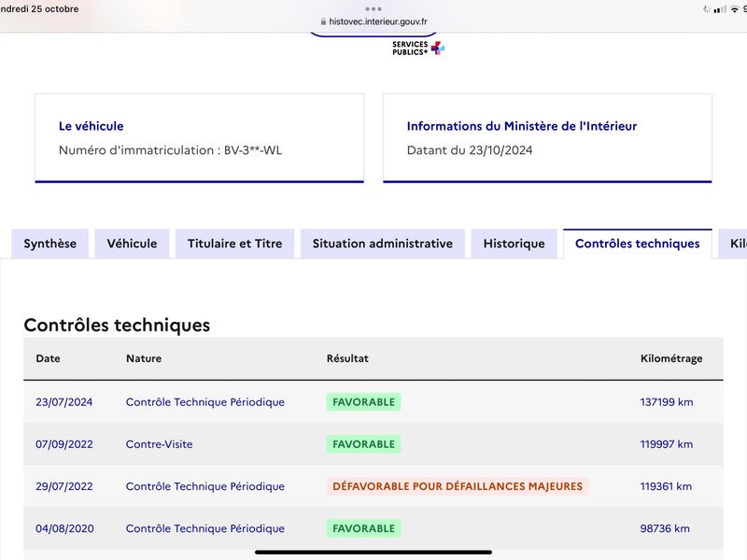Switch to the Véhicule tab
This screenshot has height=560, width=747.
[x=132, y=244]
